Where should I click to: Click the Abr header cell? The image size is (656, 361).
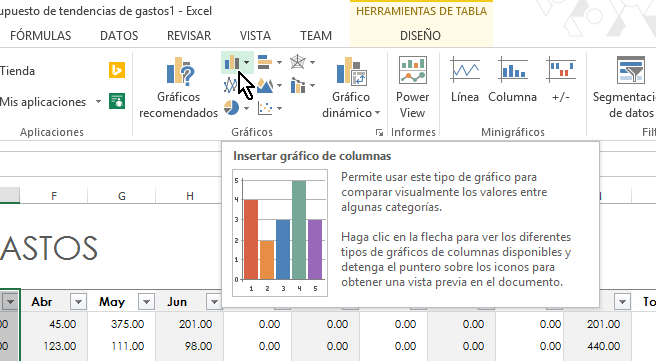54,302
